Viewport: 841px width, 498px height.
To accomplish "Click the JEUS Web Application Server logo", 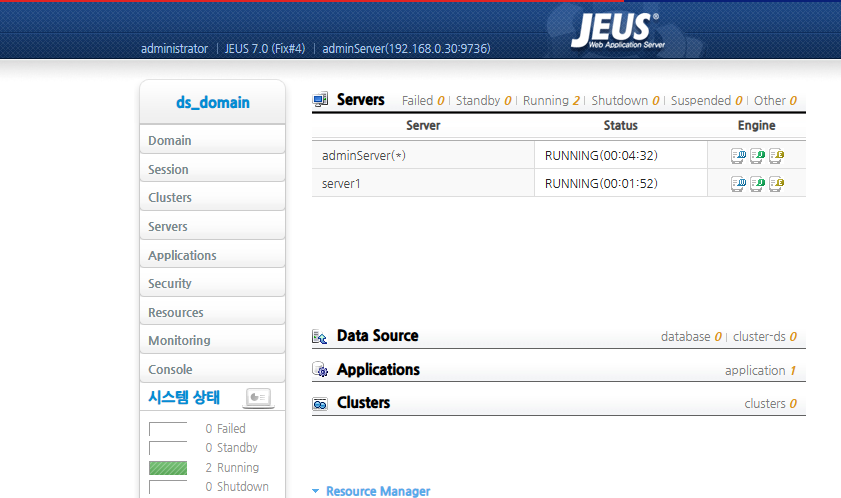I will point(617,31).
